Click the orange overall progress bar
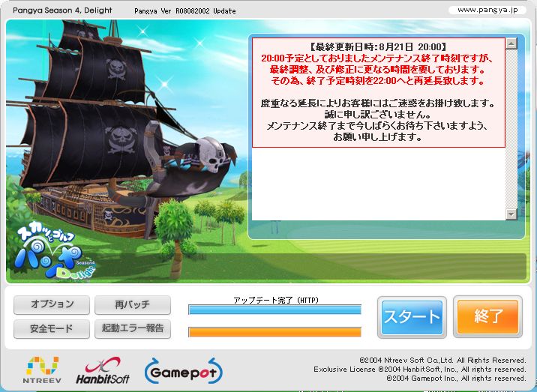Image resolution: width=537 pixels, height=392 pixels. pyautogui.click(x=274, y=332)
